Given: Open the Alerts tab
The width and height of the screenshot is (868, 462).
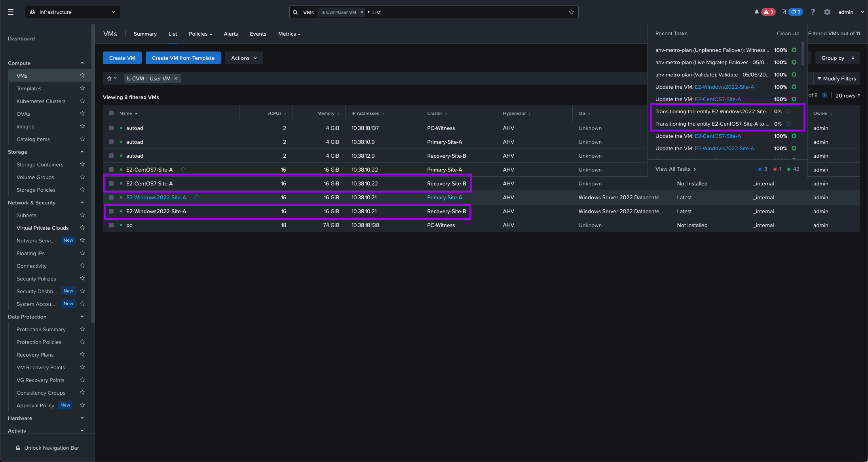Looking at the screenshot, I should pyautogui.click(x=231, y=34).
